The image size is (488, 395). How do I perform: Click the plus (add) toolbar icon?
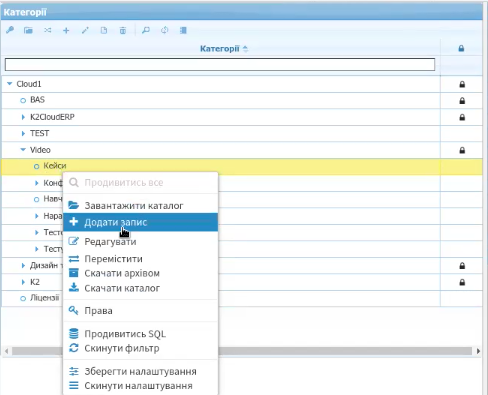point(66,31)
